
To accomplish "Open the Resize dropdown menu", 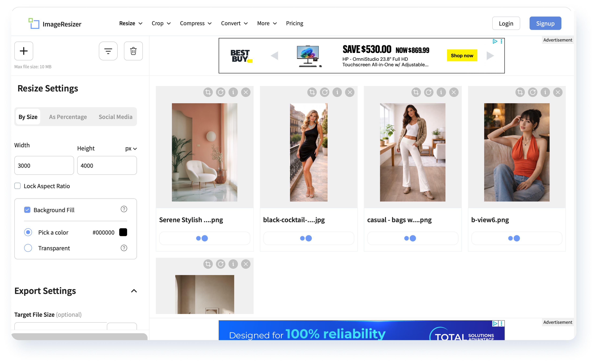I will (x=131, y=23).
